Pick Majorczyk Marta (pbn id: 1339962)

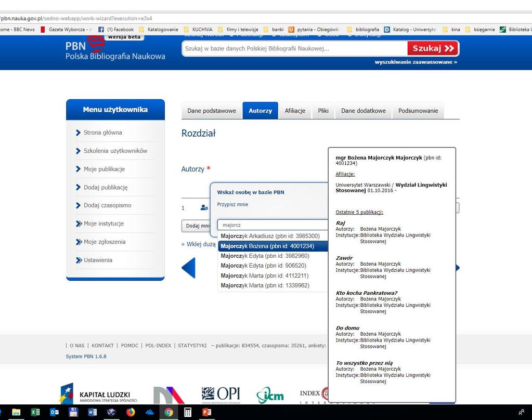(273, 285)
